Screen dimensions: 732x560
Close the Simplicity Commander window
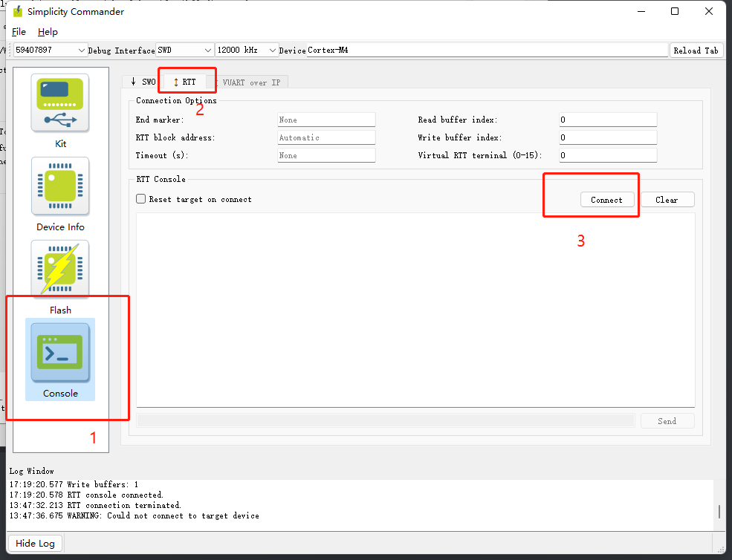pos(709,11)
